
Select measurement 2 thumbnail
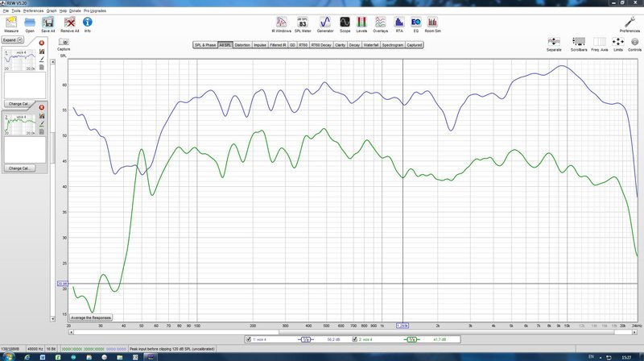20,125
